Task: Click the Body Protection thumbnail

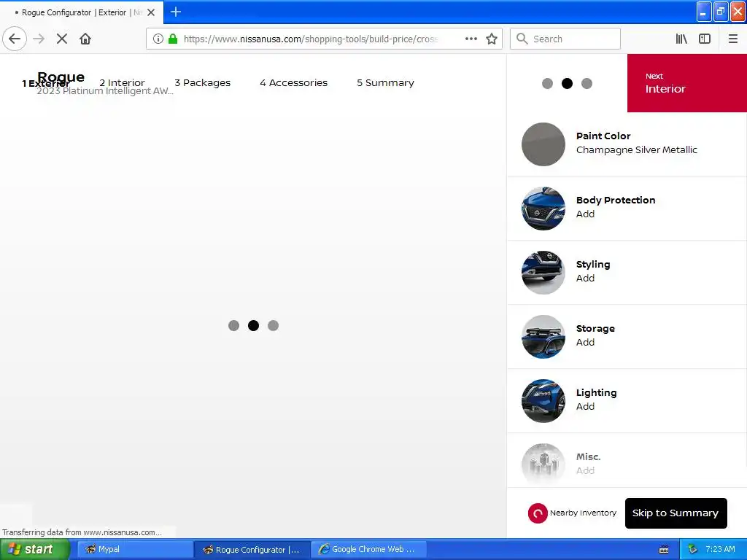Action: tap(543, 209)
